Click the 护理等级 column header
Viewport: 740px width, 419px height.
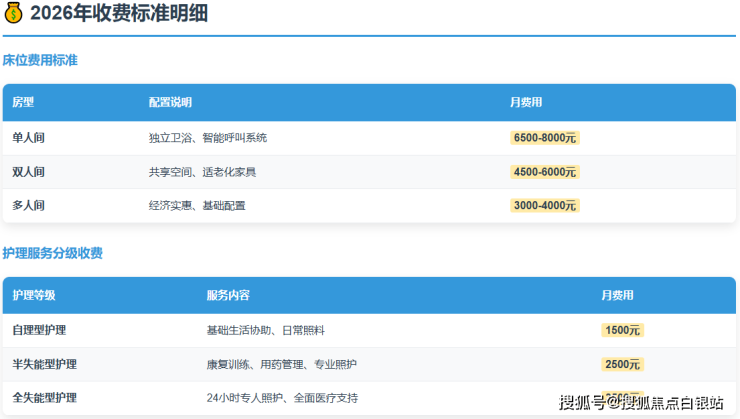34,296
